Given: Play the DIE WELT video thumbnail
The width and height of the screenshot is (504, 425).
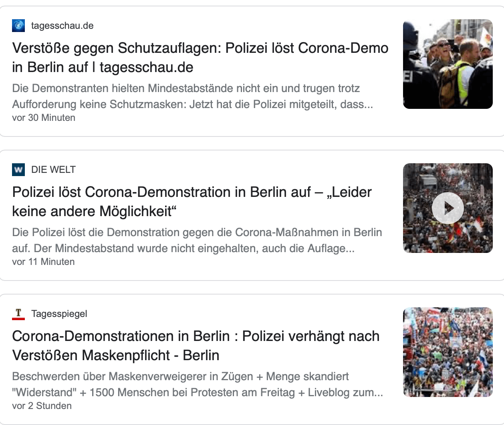Looking at the screenshot, I should tap(448, 208).
